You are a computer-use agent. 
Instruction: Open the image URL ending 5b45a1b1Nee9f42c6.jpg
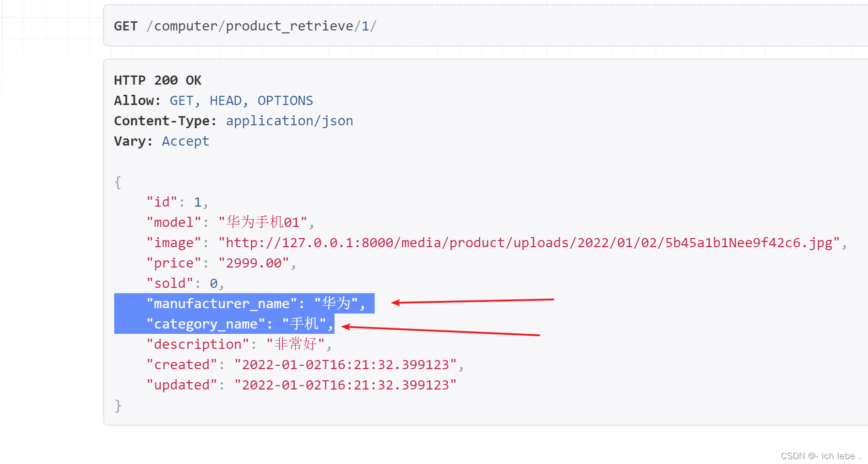coord(529,243)
